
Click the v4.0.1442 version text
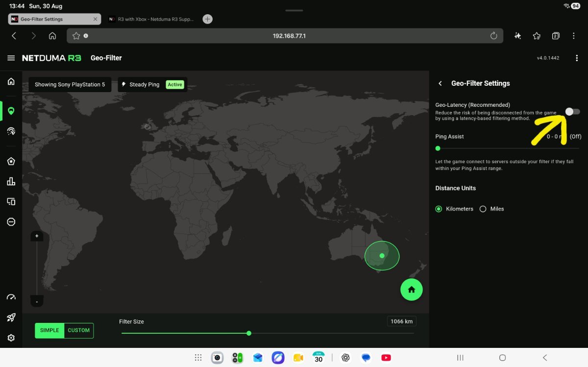[548, 58]
